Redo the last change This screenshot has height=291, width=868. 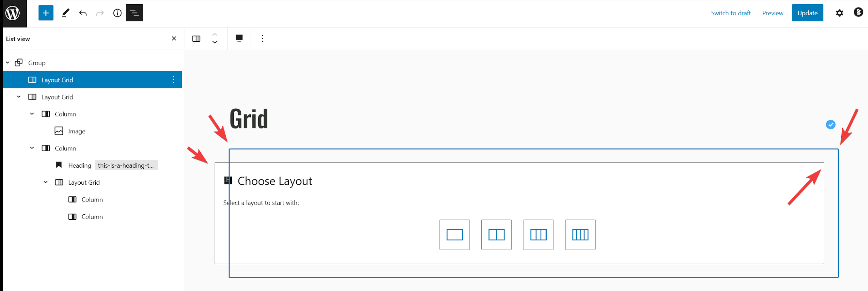(x=100, y=12)
